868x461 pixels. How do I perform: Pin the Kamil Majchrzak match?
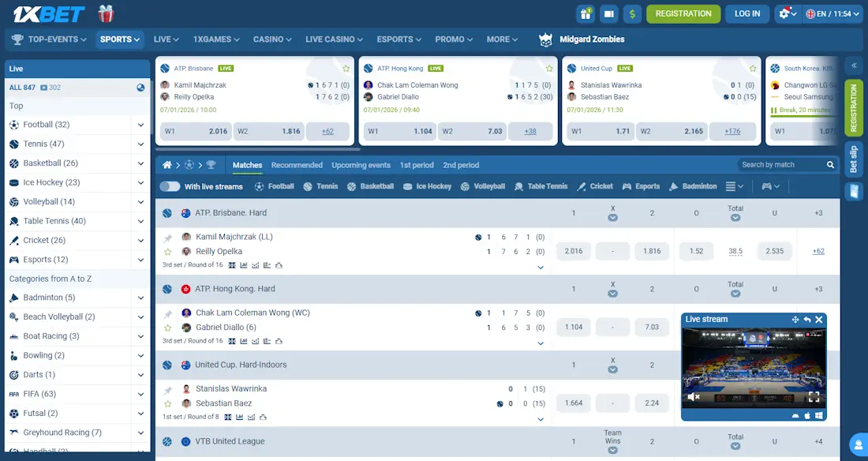click(167, 236)
